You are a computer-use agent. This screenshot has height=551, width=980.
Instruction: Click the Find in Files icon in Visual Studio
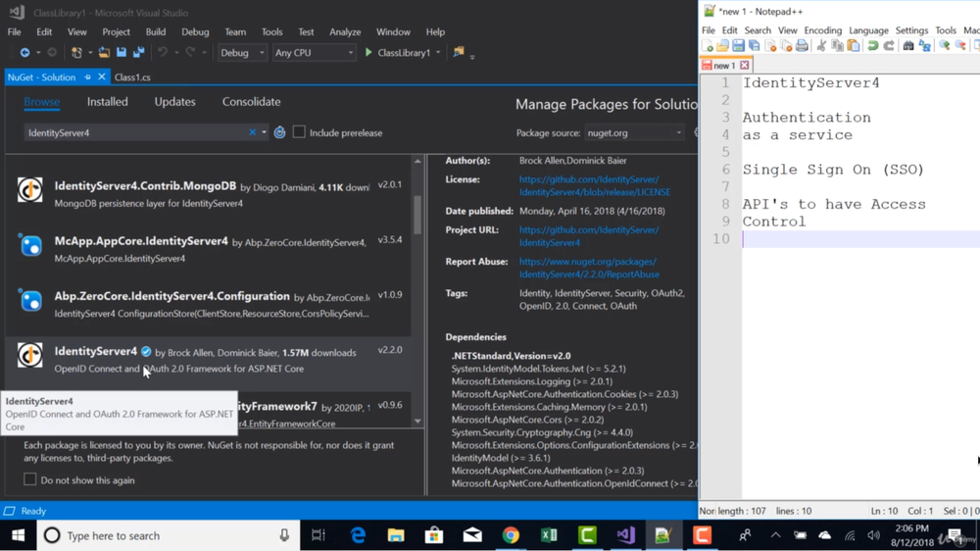459,53
